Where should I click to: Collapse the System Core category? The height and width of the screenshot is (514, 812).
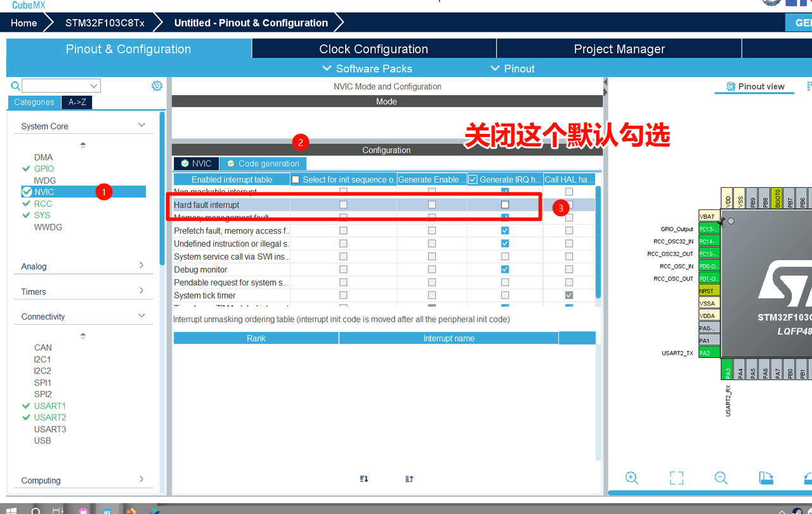pos(141,126)
